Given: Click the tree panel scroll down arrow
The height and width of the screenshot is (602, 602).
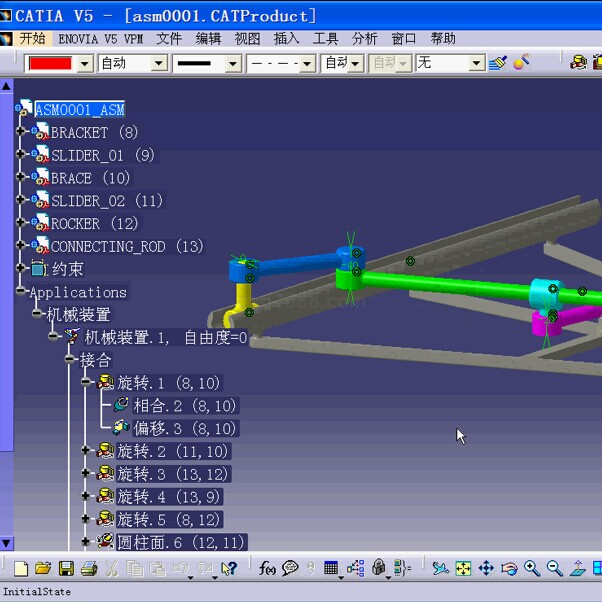Looking at the screenshot, I should (6, 543).
